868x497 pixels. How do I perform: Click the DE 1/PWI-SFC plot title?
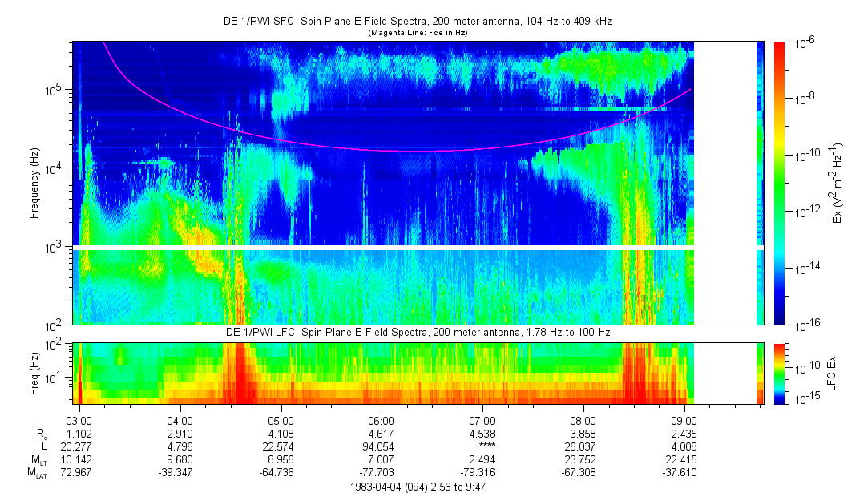417,22
